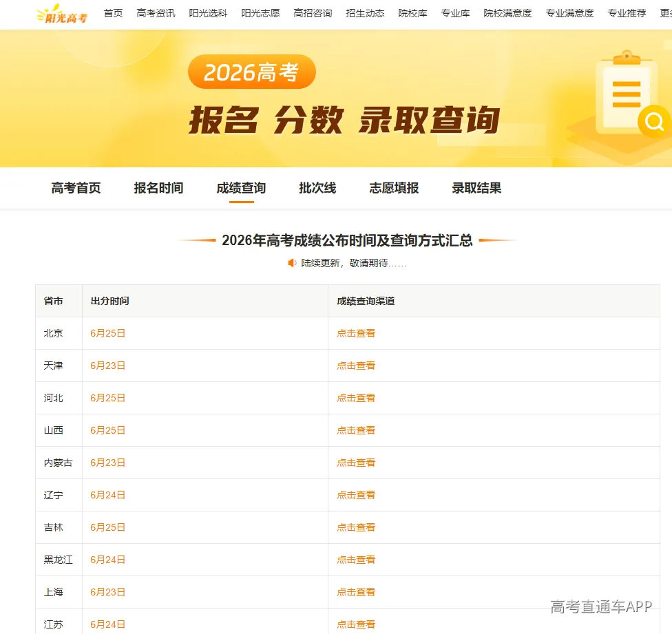Click the 阳光高考 site logo
672x634 pixels.
pyautogui.click(x=62, y=14)
